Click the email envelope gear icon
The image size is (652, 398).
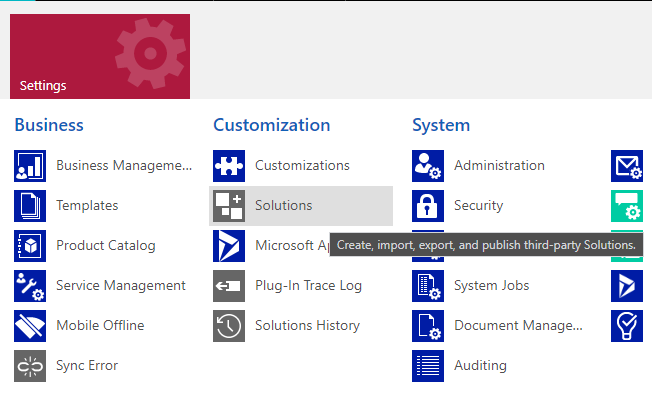[627, 166]
